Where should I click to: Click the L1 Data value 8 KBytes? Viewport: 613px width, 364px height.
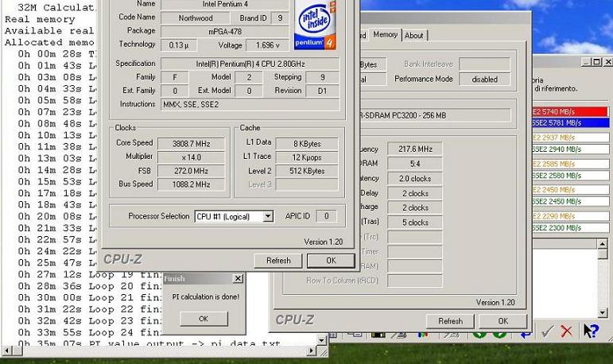[x=307, y=144]
